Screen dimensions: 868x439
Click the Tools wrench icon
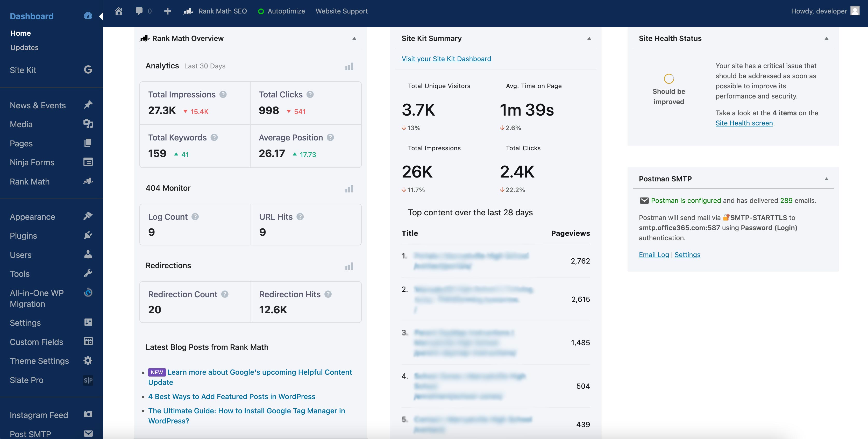click(x=88, y=273)
